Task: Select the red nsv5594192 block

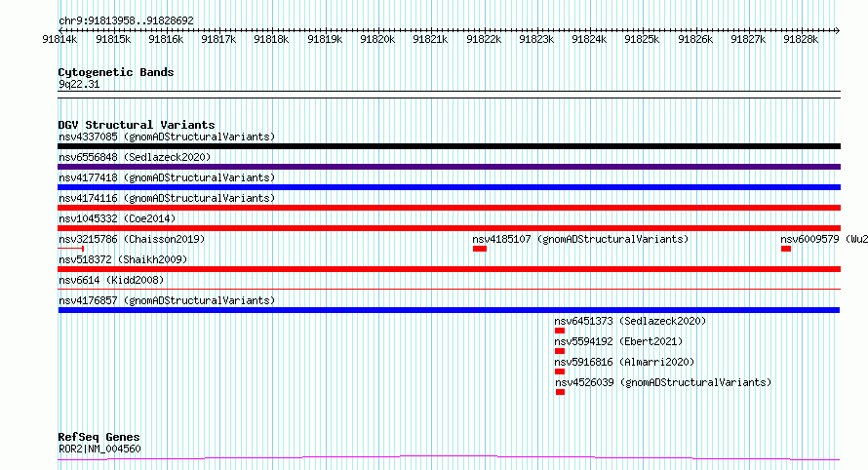Action: tap(560, 351)
